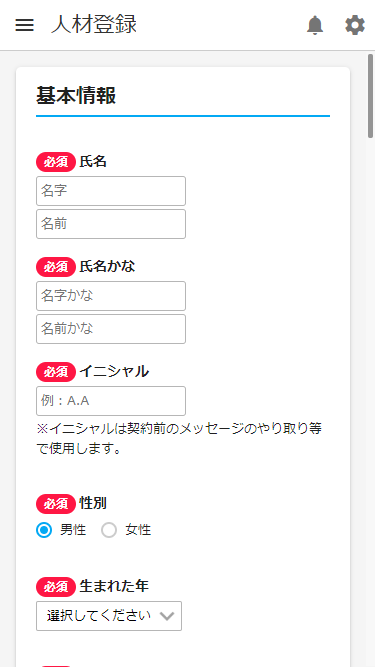
Task: Click the 必須 badge beside イニシャル
Action: tap(56, 372)
